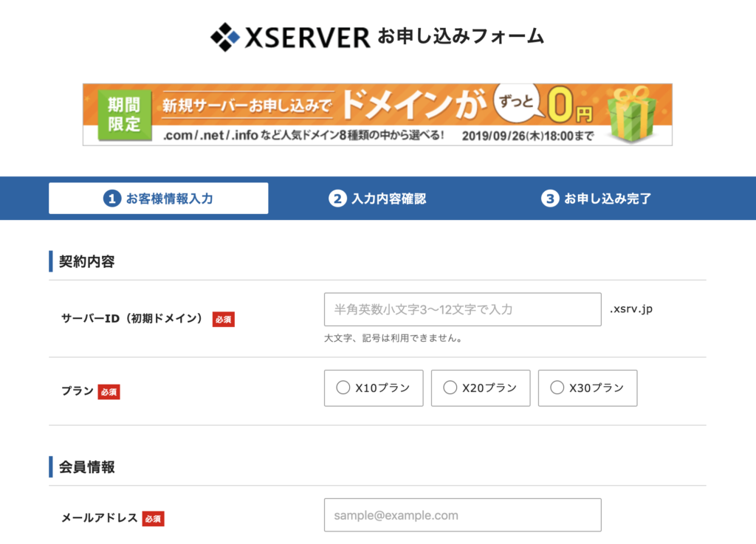Click the メールアドレス field label

pos(100,518)
